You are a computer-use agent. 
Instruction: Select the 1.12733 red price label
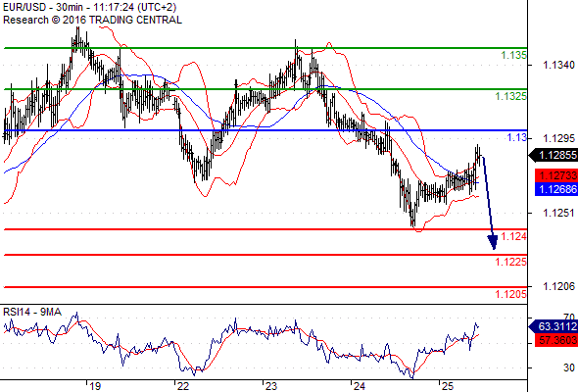coord(556,175)
